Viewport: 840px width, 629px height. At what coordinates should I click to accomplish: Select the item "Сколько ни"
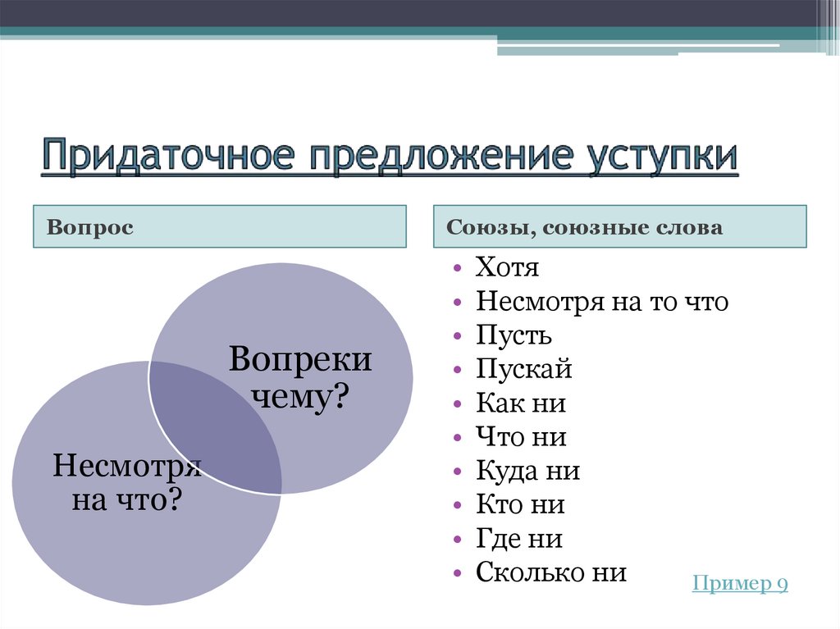(x=550, y=572)
